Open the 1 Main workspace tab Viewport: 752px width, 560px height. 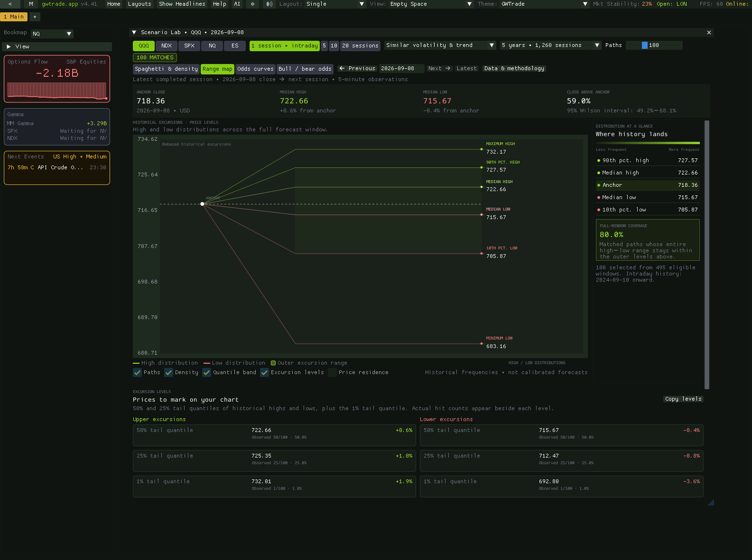pyautogui.click(x=14, y=17)
